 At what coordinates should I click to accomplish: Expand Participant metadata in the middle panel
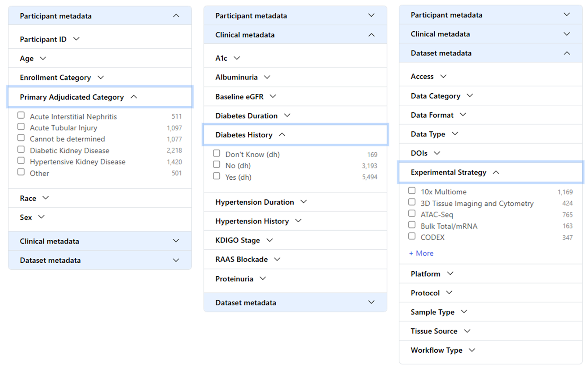pos(295,15)
